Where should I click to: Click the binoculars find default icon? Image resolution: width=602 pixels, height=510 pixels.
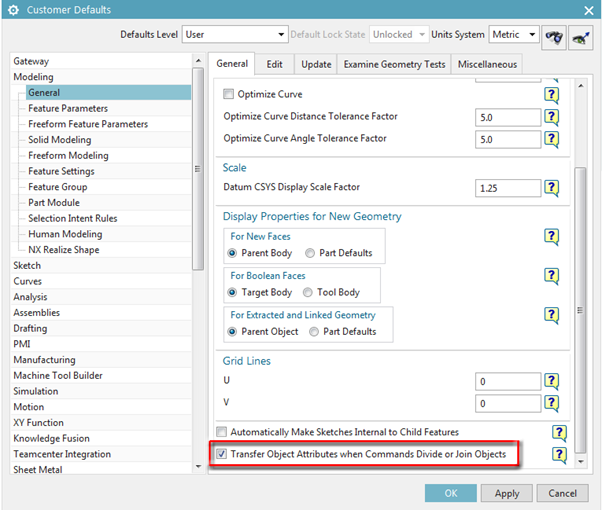555,34
